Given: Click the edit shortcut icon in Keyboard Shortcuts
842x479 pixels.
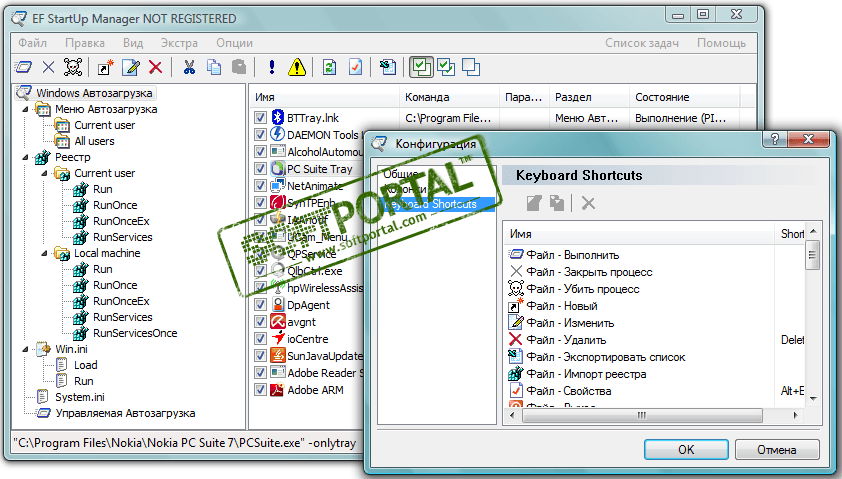Looking at the screenshot, I should pos(534,203).
